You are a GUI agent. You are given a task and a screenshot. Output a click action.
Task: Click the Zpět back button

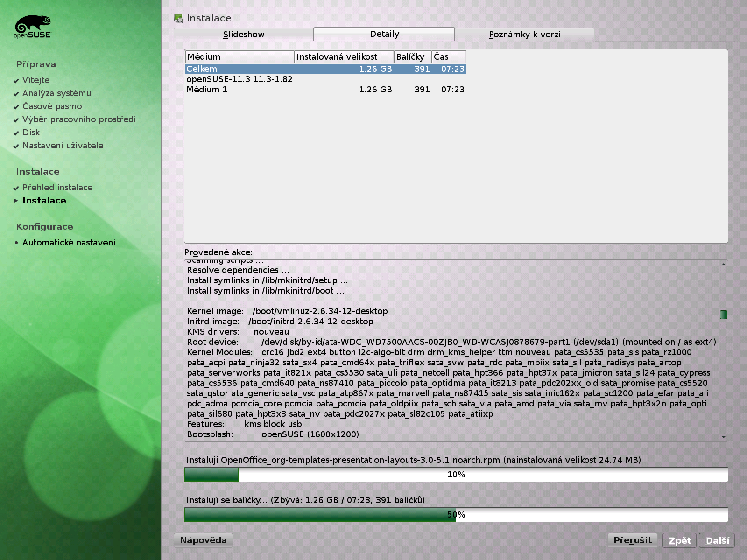(680, 540)
